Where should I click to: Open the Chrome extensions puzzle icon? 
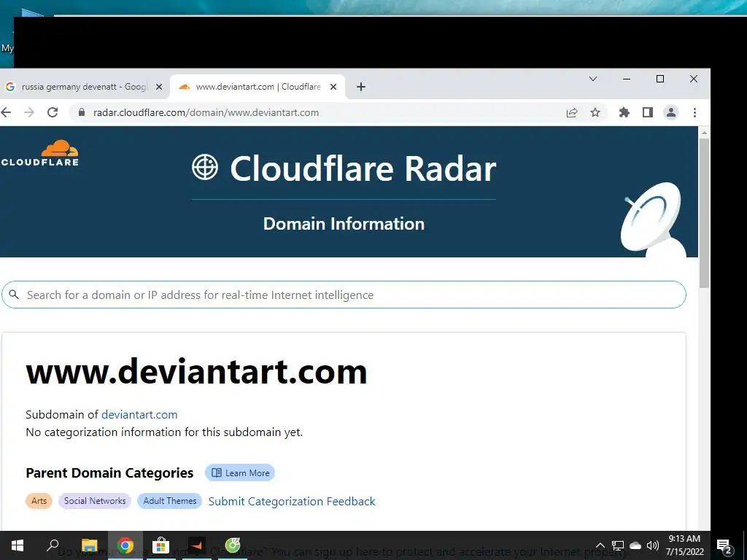click(624, 112)
